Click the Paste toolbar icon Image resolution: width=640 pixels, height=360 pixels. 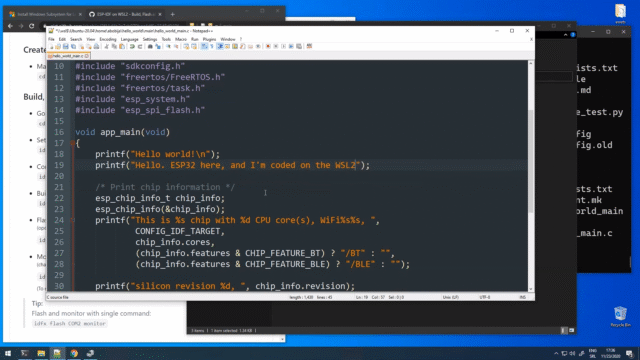click(122, 47)
